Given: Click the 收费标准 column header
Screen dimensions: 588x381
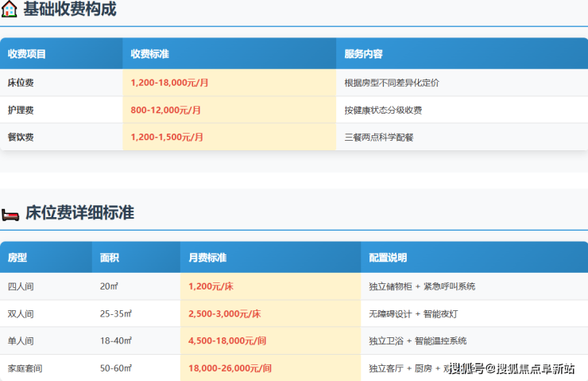Looking at the screenshot, I should pos(150,54).
